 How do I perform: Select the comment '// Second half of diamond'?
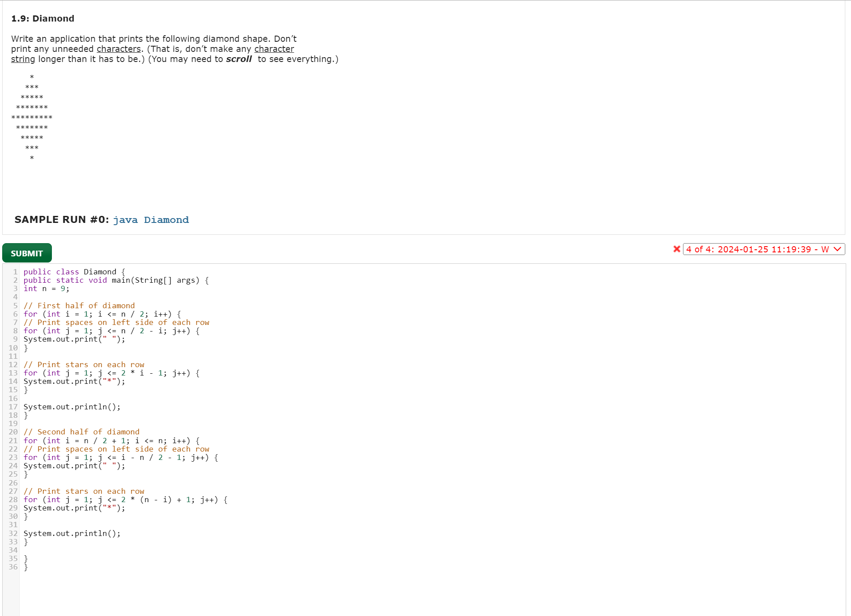(x=82, y=432)
